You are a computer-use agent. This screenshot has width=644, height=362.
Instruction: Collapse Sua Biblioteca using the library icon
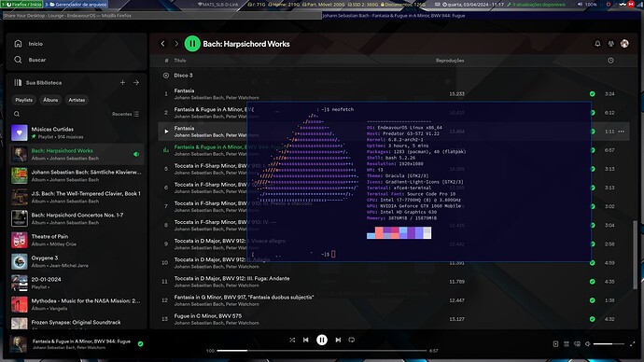pos(18,82)
